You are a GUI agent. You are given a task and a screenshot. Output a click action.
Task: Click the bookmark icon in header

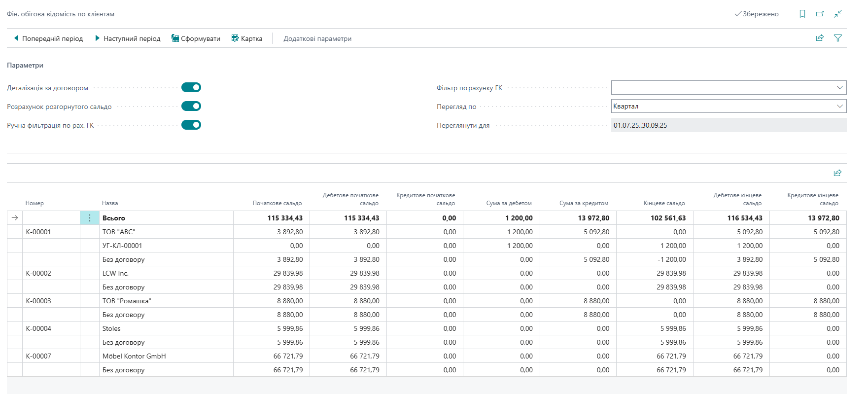pyautogui.click(x=802, y=14)
